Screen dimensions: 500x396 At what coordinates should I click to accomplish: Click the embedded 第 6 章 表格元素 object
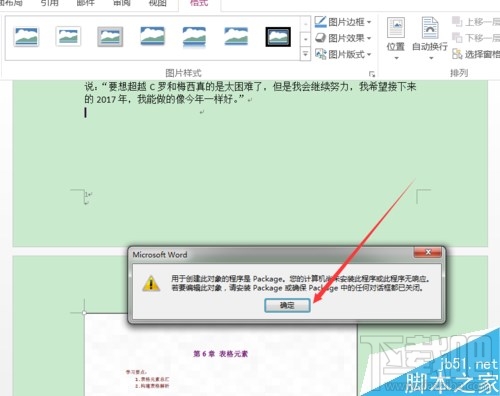[x=220, y=354]
